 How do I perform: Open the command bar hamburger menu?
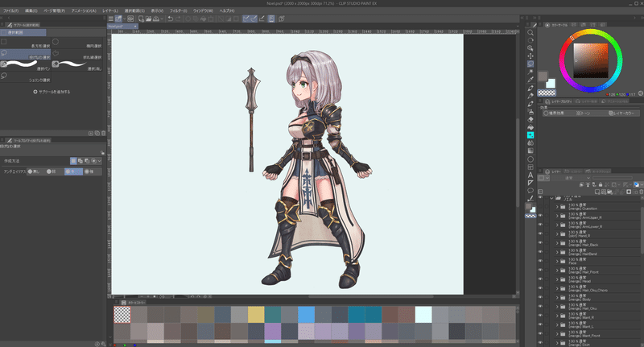[x=111, y=19]
